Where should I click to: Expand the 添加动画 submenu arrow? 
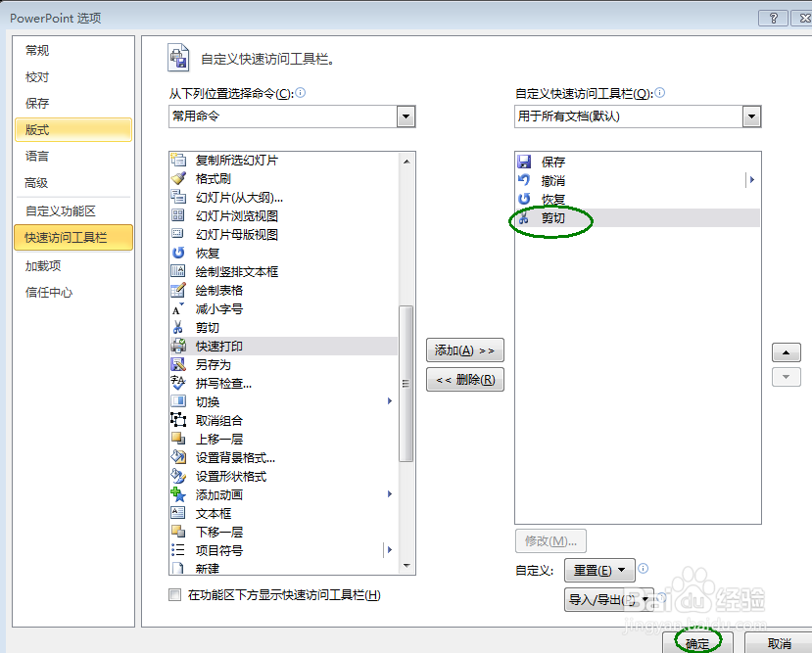pos(390,494)
